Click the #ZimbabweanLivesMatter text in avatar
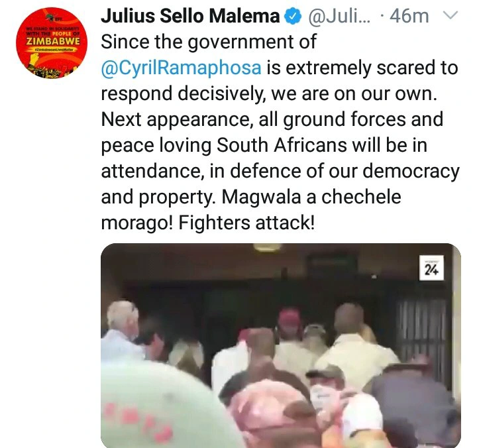This screenshot has height=448, width=477. [54, 50]
